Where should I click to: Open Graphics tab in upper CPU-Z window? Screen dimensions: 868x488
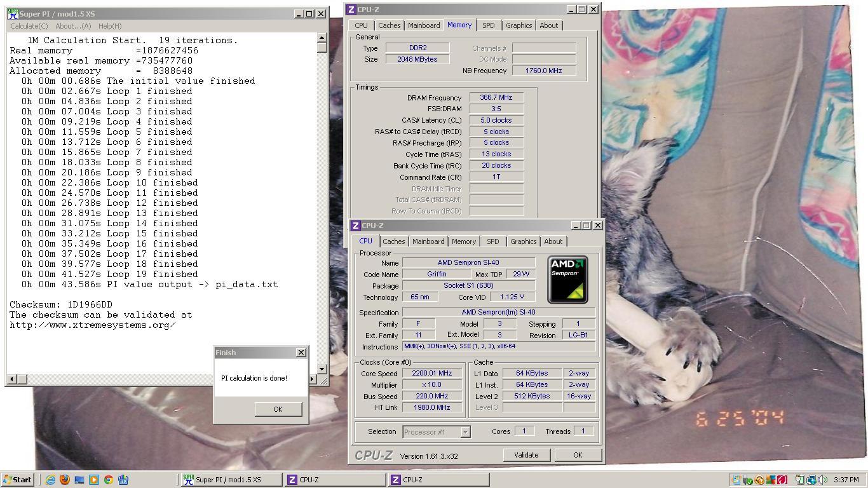(519, 25)
